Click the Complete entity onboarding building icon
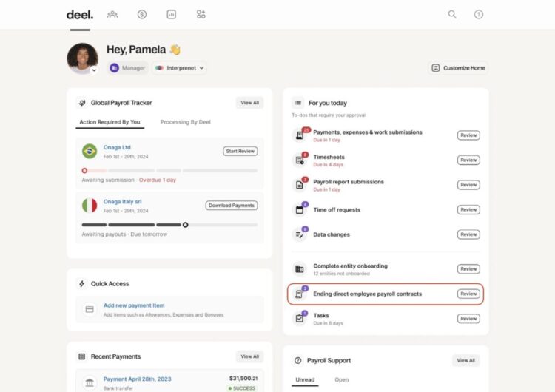The image size is (555, 392). click(300, 269)
